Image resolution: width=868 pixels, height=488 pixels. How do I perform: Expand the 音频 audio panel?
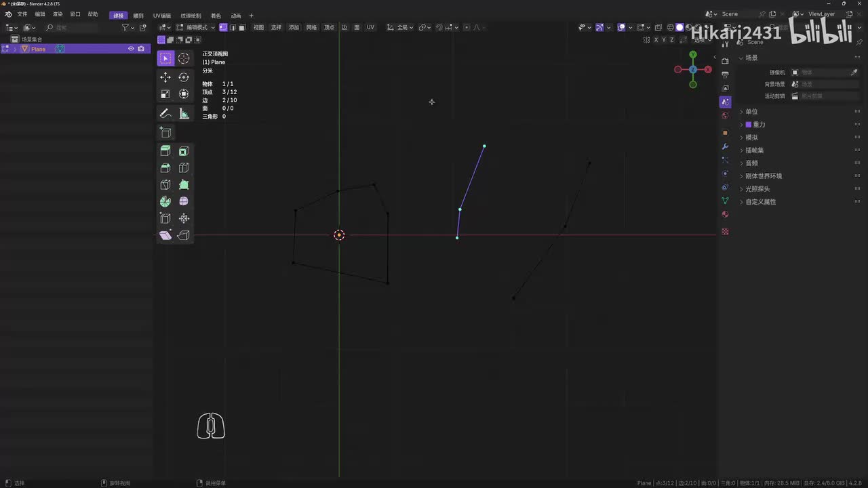pyautogui.click(x=751, y=163)
